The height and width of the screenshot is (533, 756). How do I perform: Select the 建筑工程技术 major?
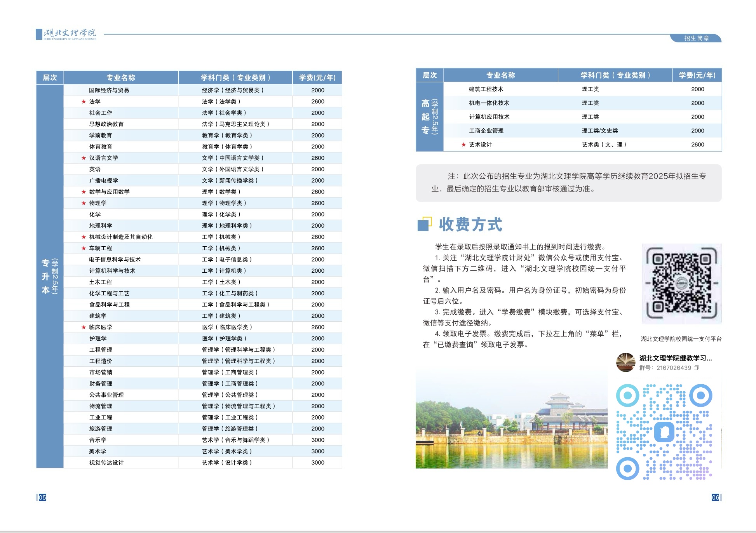click(486, 89)
